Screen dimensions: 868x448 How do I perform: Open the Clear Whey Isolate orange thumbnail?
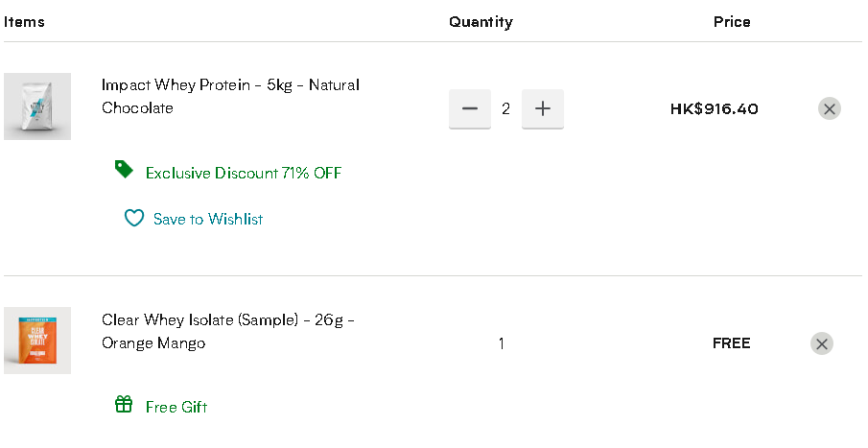pos(37,341)
